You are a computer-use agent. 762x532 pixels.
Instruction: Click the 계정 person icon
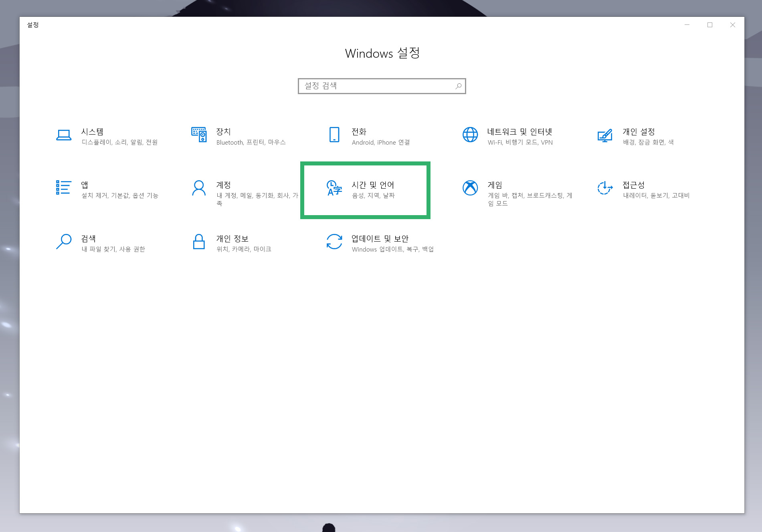point(199,188)
